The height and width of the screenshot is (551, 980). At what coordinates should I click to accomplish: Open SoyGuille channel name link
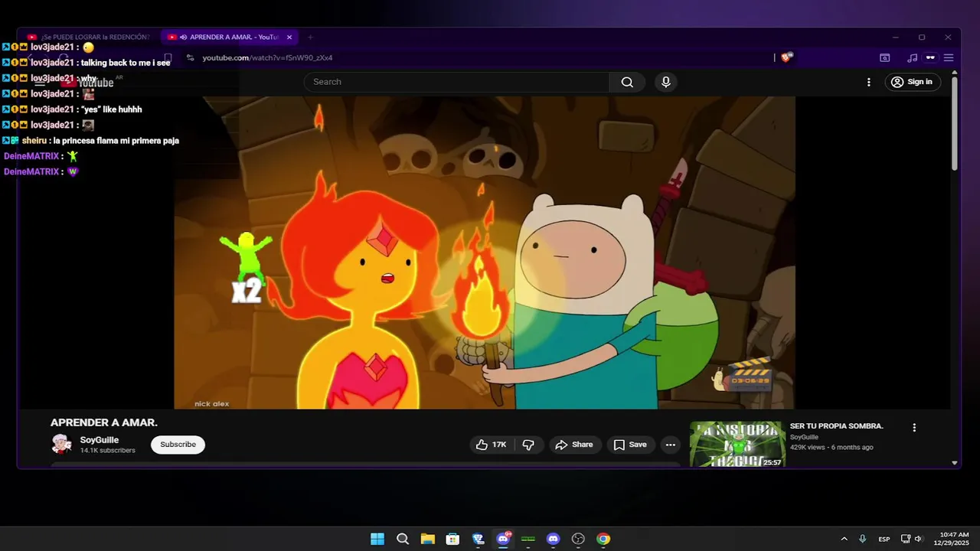(100, 440)
